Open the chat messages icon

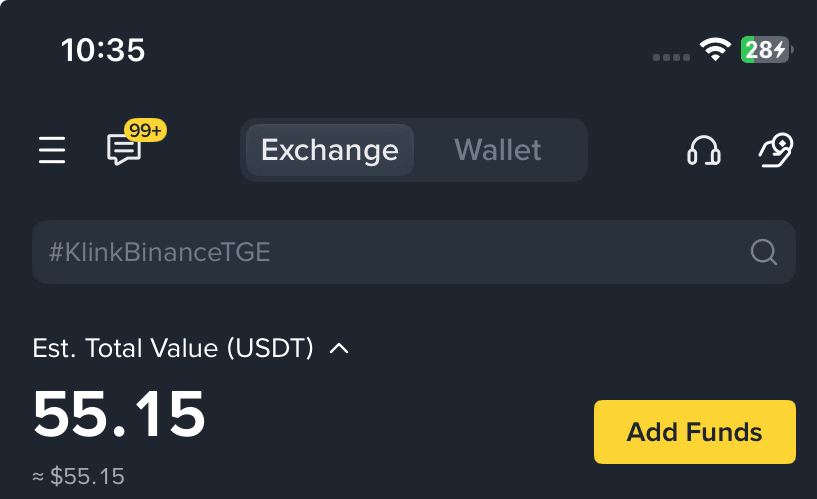(x=123, y=151)
